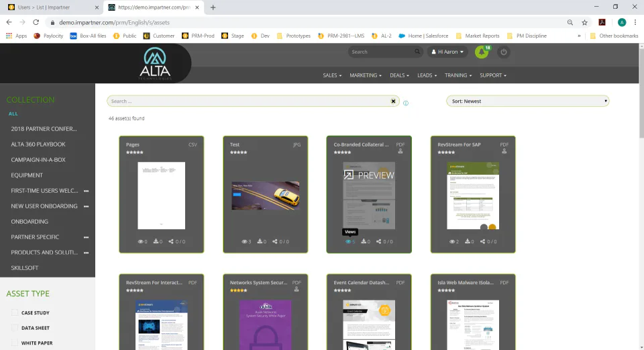Image resolution: width=644 pixels, height=350 pixels.
Task: Select the Skillsoft collection
Action: 25,268
